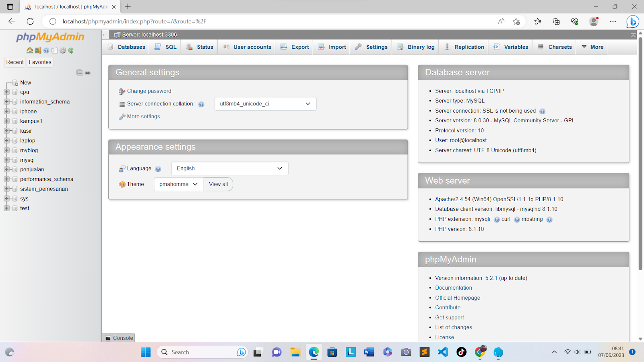The width and height of the screenshot is (644, 362).
Task: Click help icon next to Server connection collation
Action: [x=201, y=104]
